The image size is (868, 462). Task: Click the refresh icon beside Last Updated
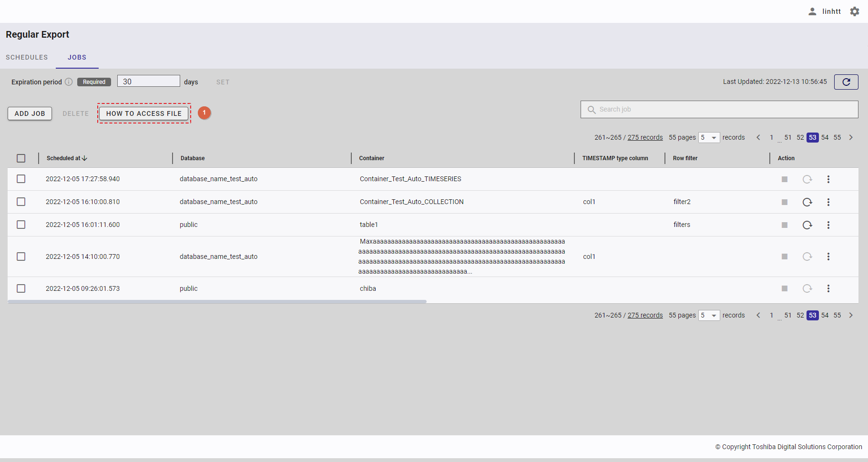pos(846,82)
